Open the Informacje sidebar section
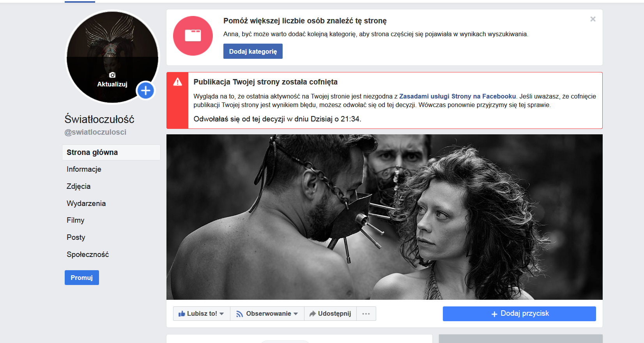This screenshot has width=644, height=343. pos(84,169)
